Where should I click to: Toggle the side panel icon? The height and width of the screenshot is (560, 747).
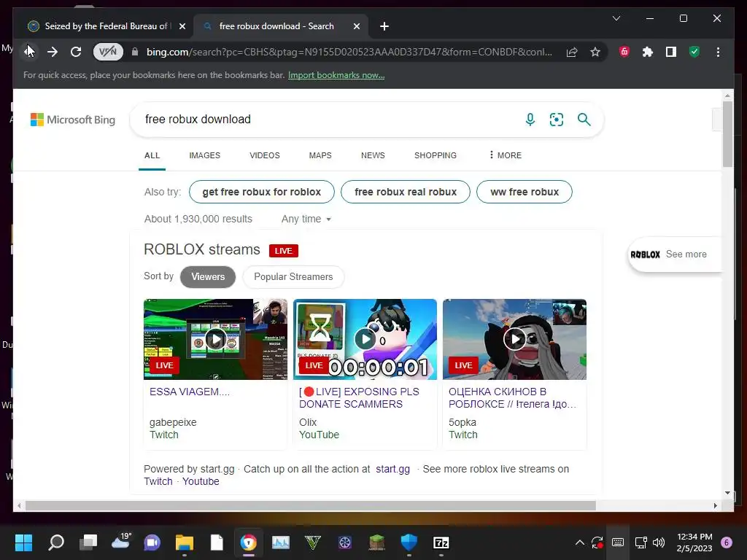[671, 52]
